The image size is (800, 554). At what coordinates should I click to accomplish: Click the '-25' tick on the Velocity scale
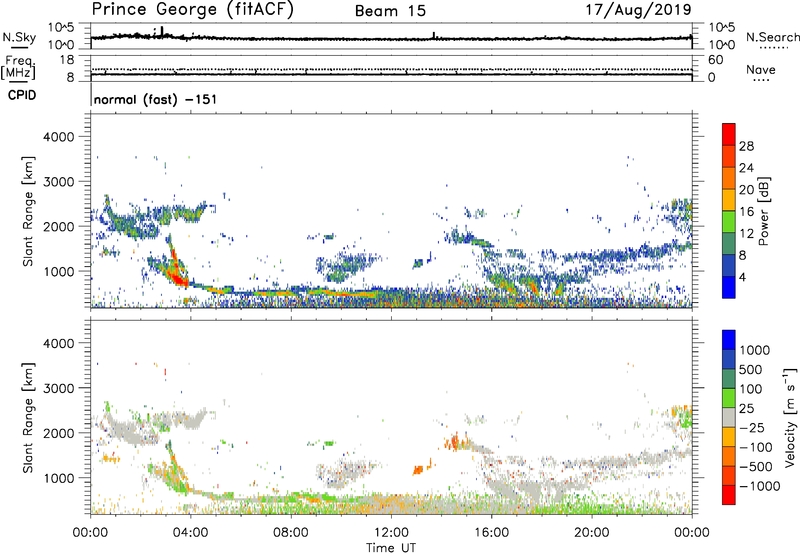[x=751, y=427]
